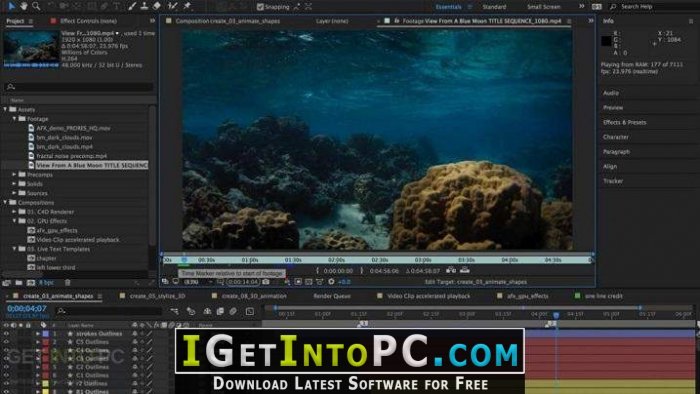The height and width of the screenshot is (394, 700).
Task: Hide the C5 Outlines layer eye
Action: [x=6, y=342]
